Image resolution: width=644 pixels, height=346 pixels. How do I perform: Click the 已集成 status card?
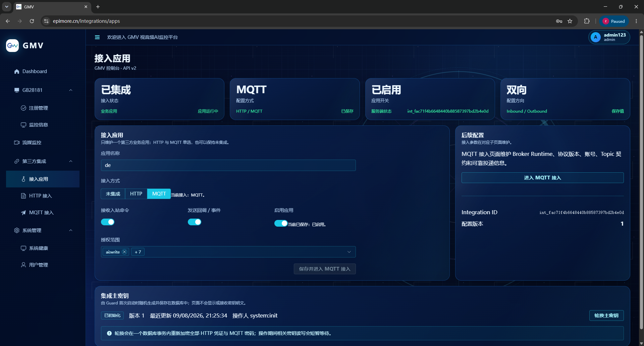[x=159, y=99]
